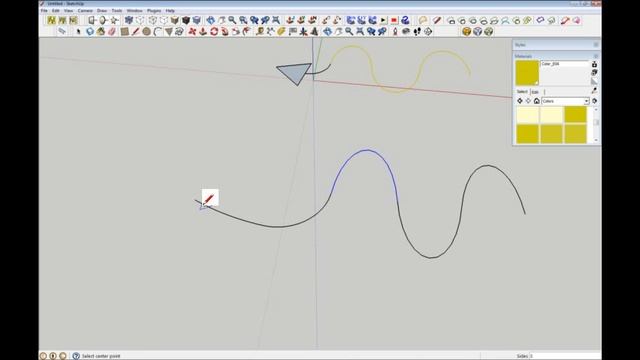The height and width of the screenshot is (360, 640).
Task: Open the Window menu
Action: click(135, 11)
